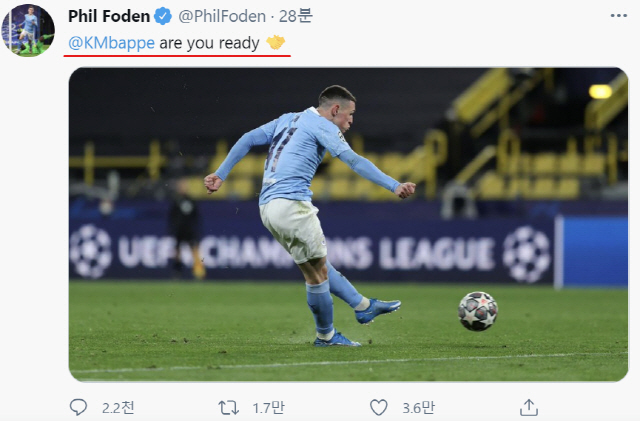Click the 3.6만 like count
The height and width of the screenshot is (421, 640).
click(418, 408)
